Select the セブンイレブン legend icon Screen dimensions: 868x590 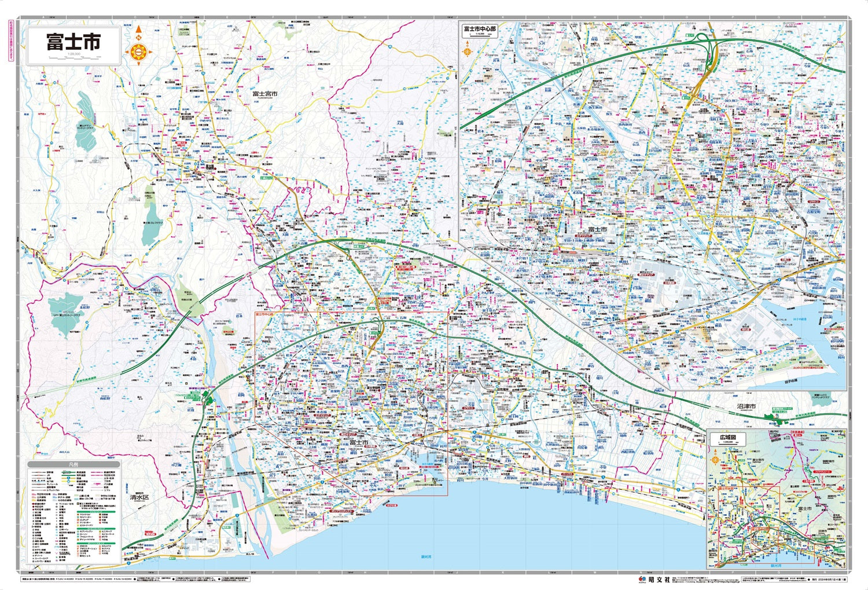pos(78,532)
